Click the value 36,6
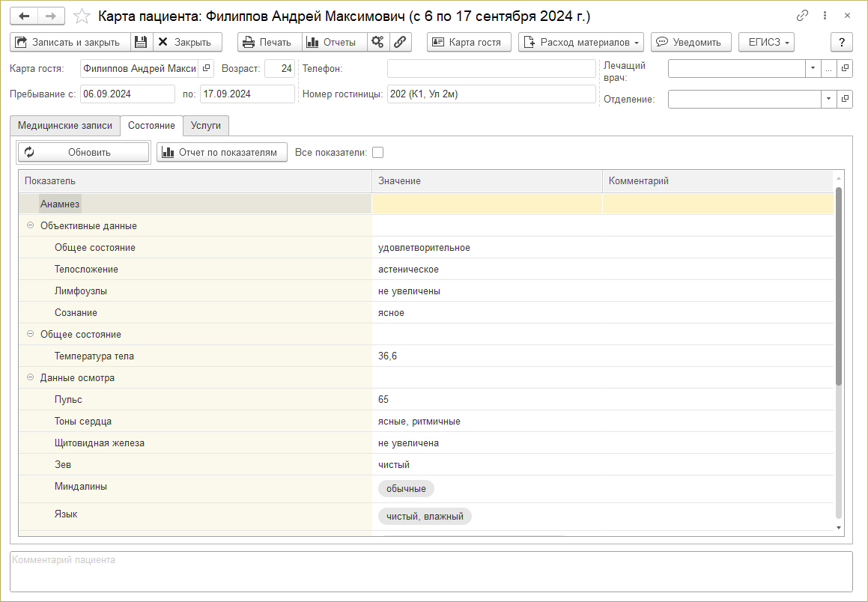Viewport: 868px width, 602px height. tap(387, 356)
